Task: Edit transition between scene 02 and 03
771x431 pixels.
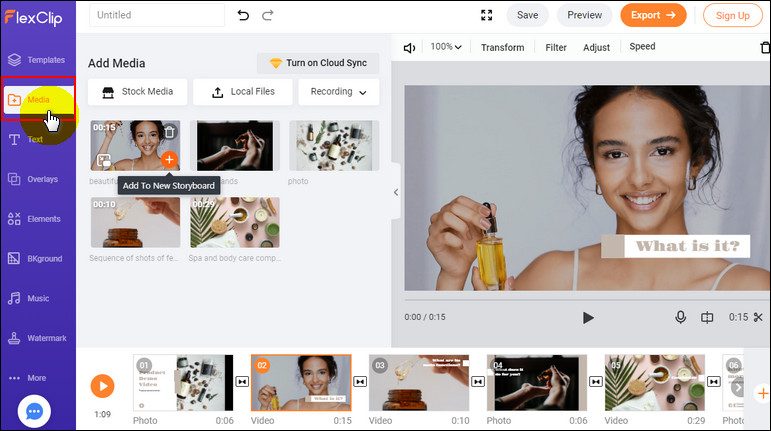Action: click(x=360, y=381)
